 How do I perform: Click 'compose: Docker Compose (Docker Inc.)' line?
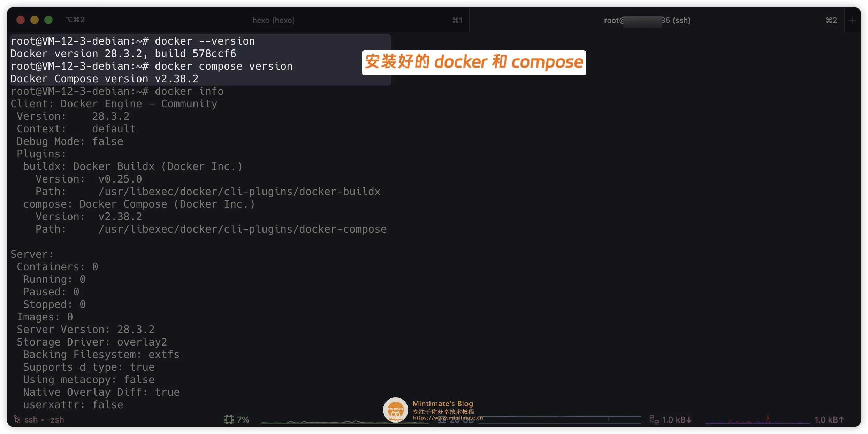click(x=139, y=204)
